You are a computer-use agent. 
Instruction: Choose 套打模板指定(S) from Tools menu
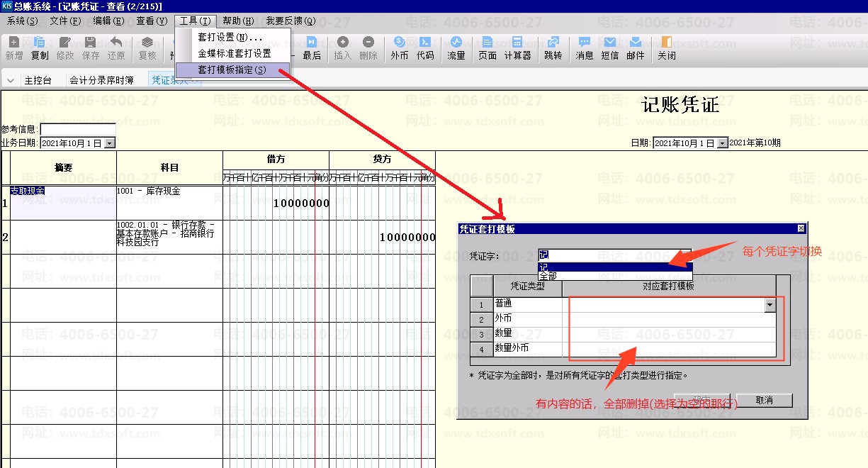[x=232, y=70]
